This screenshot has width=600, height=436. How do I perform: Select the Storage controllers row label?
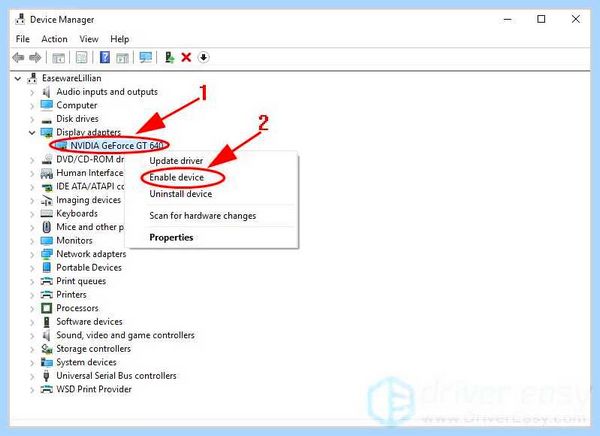pos(93,349)
